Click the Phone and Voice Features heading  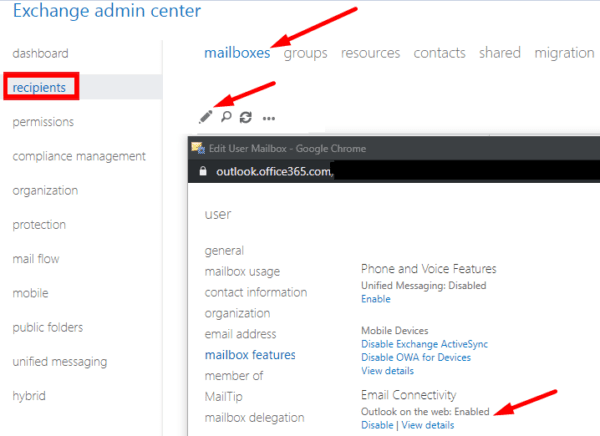(x=429, y=269)
